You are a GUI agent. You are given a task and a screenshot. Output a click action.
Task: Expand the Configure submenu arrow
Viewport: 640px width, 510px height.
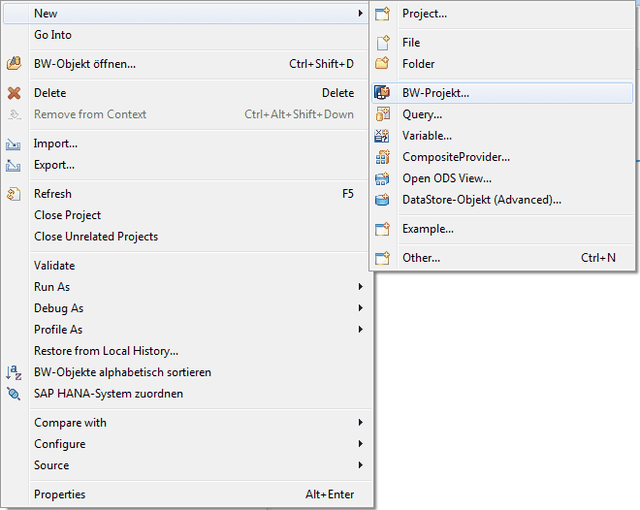pos(360,443)
